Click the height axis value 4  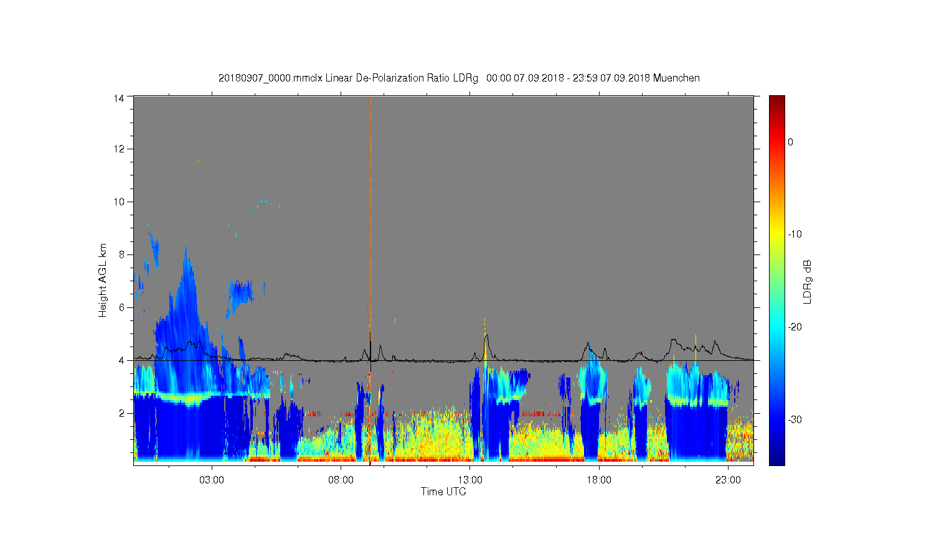click(x=121, y=360)
